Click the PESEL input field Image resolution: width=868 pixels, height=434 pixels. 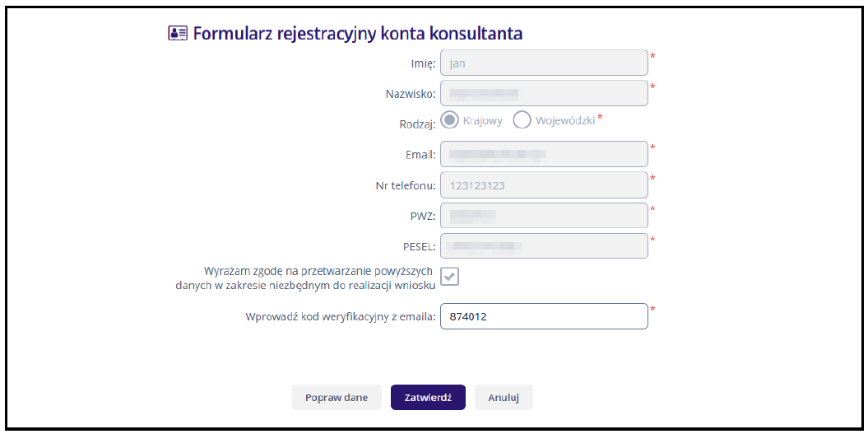point(544,246)
